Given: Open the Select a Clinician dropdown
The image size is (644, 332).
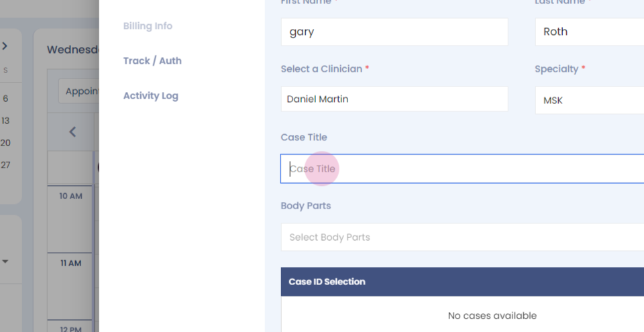Looking at the screenshot, I should point(394,99).
